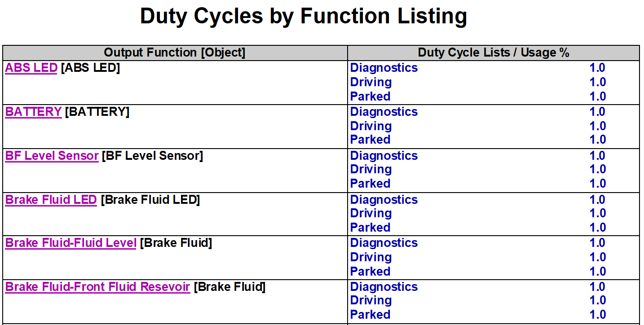The image size is (644, 325).
Task: Open the BF Level Sensor link
Action: [x=52, y=156]
